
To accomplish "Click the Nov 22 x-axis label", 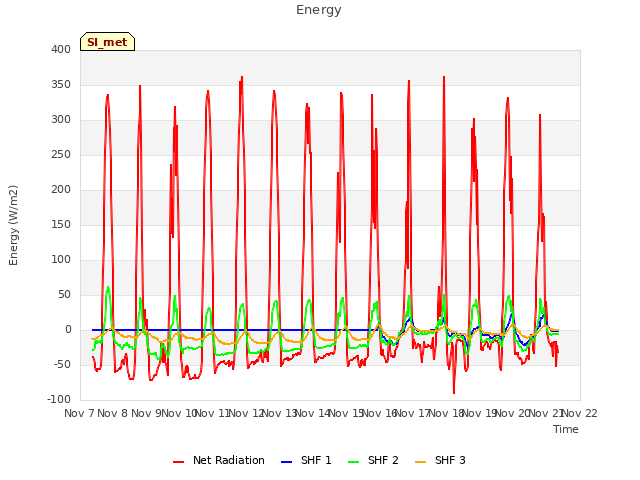I will [x=580, y=413].
